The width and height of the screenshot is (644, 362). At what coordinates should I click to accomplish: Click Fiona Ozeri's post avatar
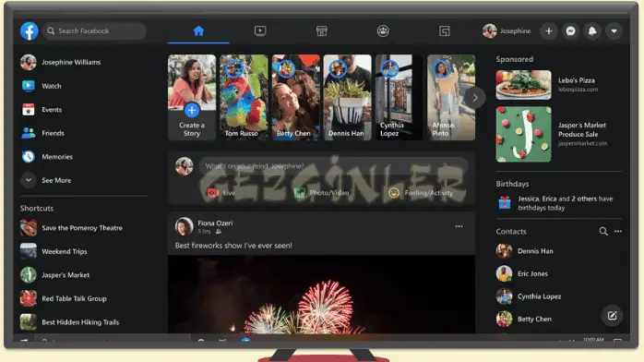click(x=184, y=226)
